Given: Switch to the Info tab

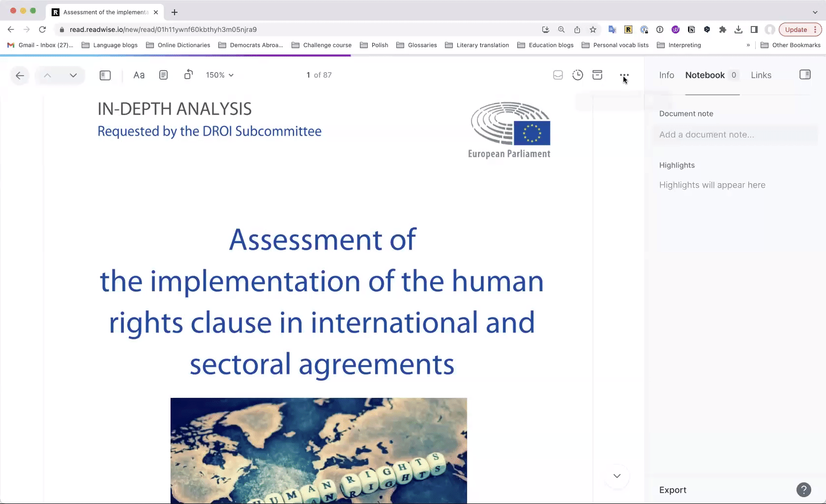Looking at the screenshot, I should (x=667, y=75).
